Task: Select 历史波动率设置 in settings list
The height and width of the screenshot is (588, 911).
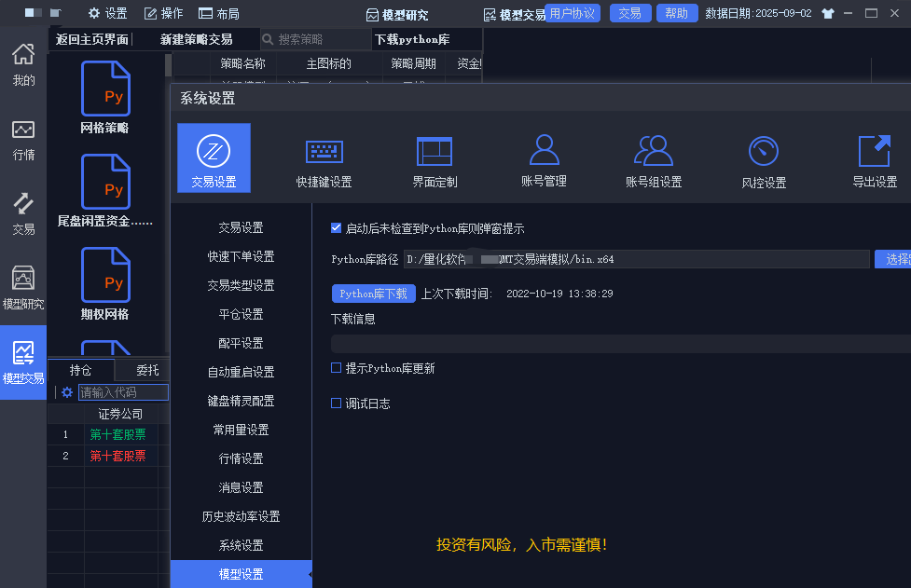Action: click(x=241, y=516)
